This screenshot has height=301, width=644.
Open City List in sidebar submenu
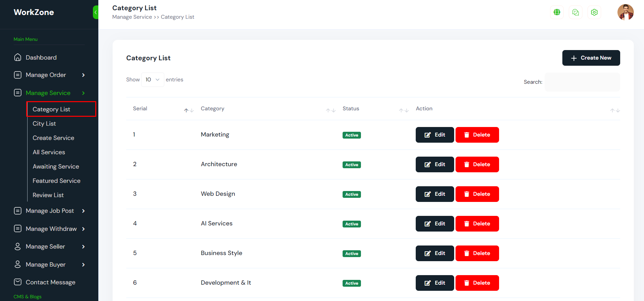pyautogui.click(x=44, y=124)
